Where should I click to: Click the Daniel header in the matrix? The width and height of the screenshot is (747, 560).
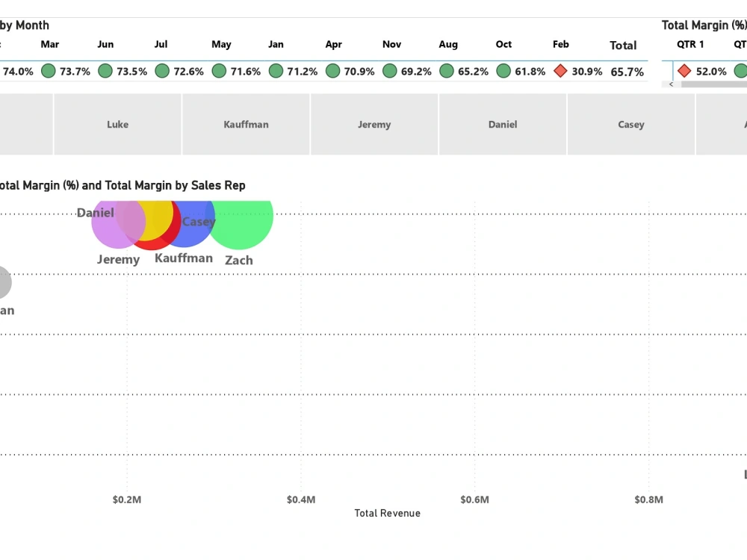coord(502,125)
